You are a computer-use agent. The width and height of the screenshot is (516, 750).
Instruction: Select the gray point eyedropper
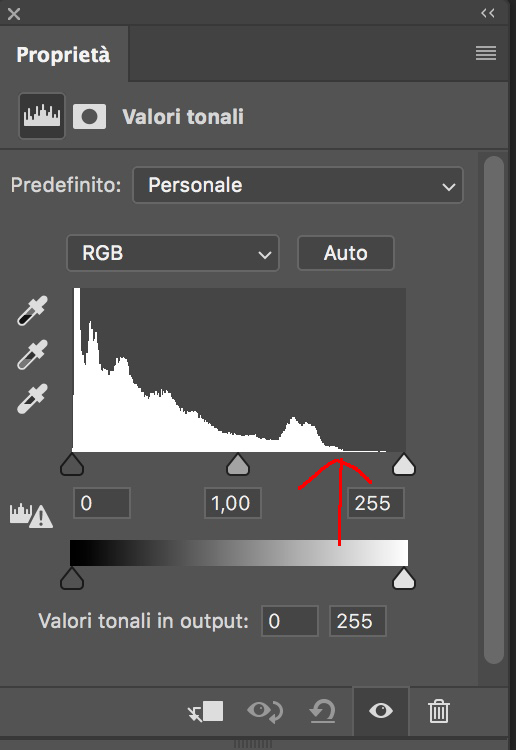pos(33,354)
